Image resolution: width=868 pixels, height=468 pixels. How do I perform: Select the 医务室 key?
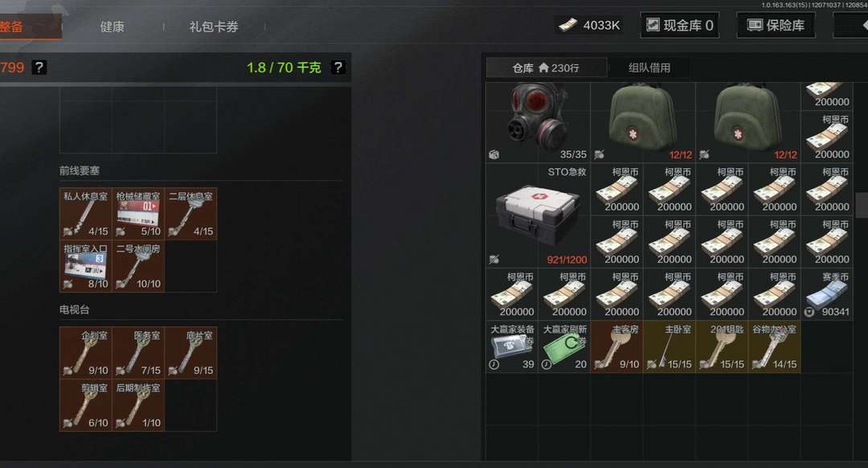click(x=138, y=353)
